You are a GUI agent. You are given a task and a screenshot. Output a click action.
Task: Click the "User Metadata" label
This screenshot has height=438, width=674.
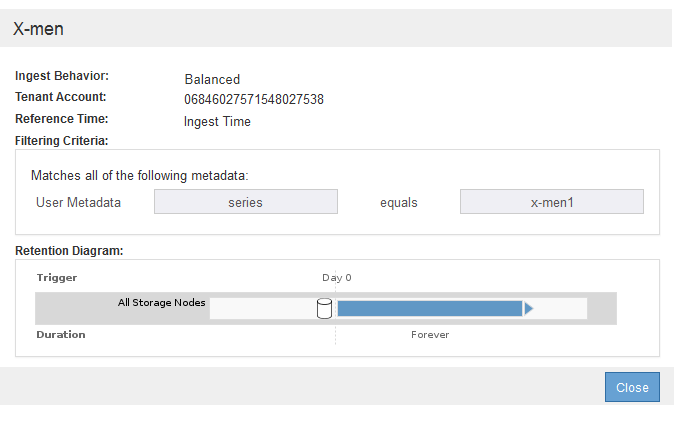click(78, 202)
